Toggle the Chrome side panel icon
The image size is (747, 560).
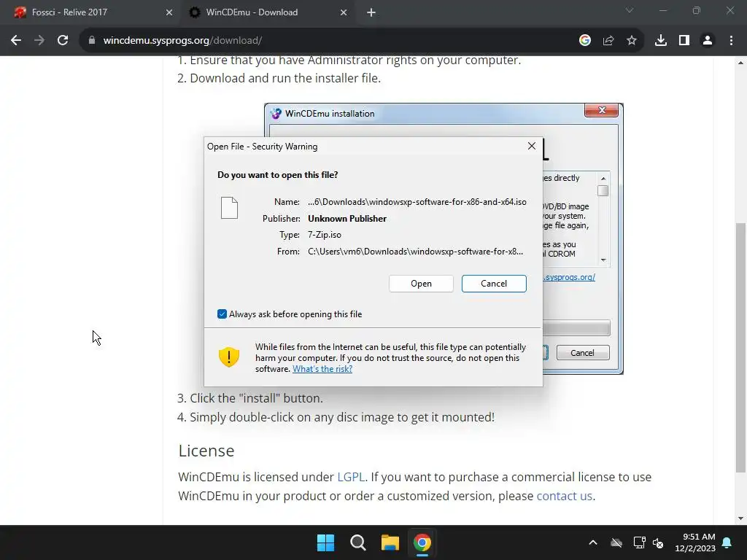(684, 41)
